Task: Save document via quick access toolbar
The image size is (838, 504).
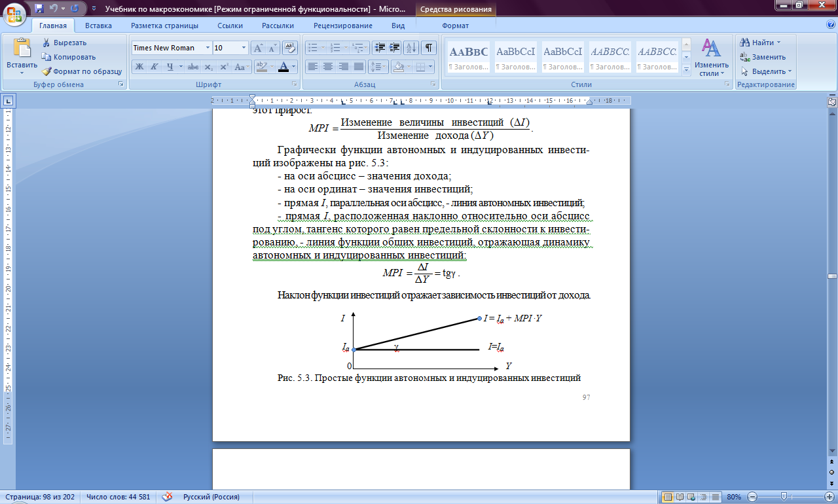Action: coord(39,9)
